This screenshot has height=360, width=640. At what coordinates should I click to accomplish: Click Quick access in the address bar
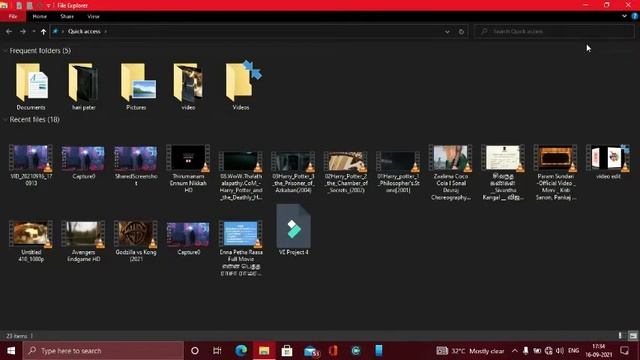pos(84,31)
